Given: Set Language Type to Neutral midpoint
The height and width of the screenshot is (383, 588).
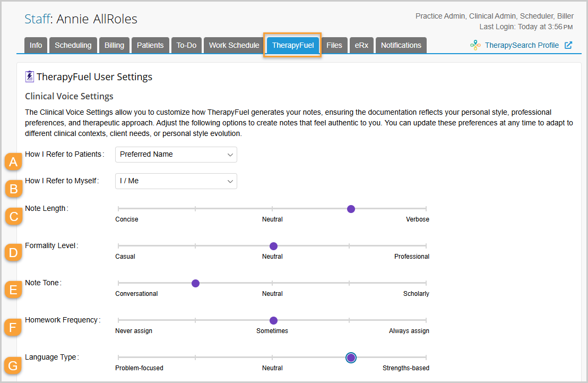Looking at the screenshot, I should click(272, 358).
